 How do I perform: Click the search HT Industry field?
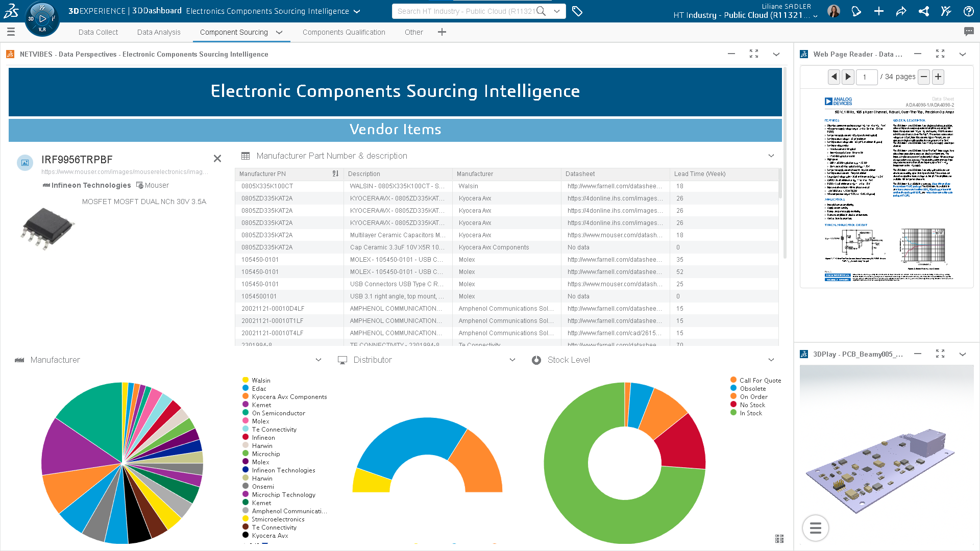pos(464,11)
